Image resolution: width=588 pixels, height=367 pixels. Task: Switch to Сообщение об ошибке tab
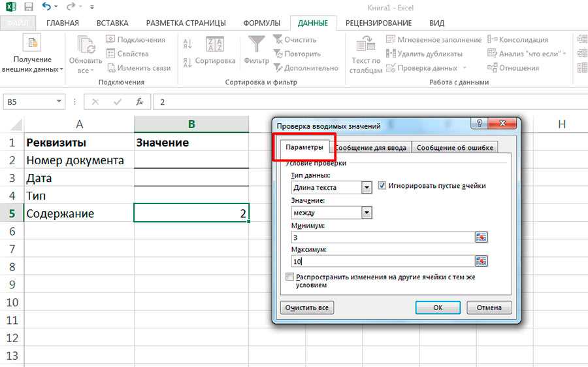[455, 147]
